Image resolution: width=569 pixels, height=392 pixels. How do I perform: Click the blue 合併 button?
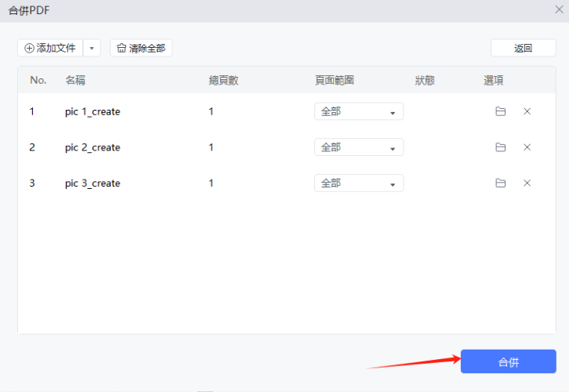coord(508,361)
